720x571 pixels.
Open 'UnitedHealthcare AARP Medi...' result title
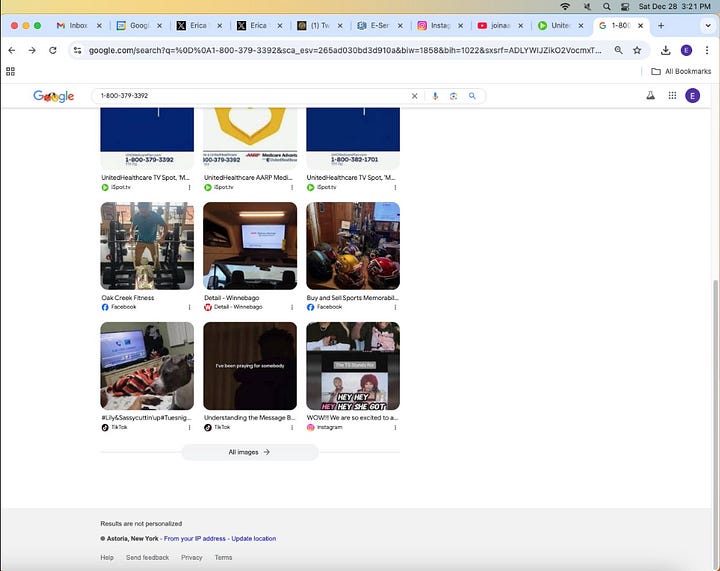pyautogui.click(x=248, y=177)
